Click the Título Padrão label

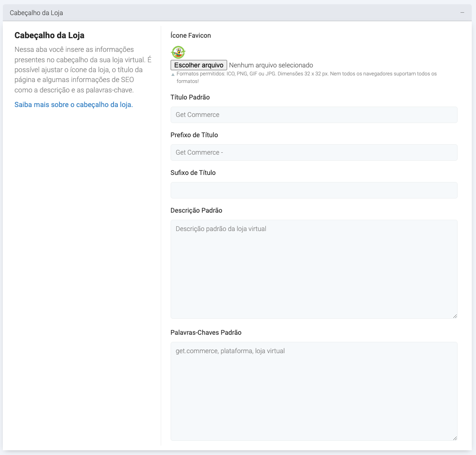click(x=190, y=97)
